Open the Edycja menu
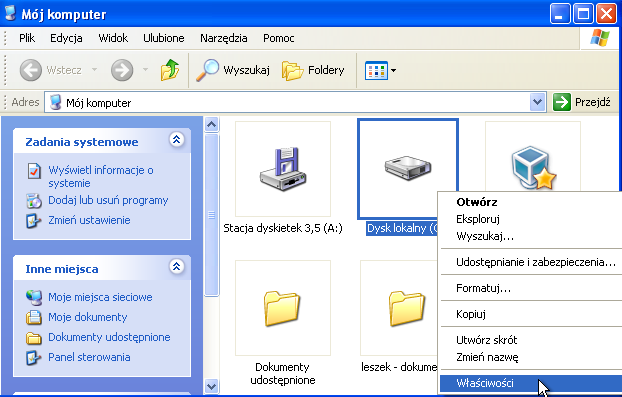This screenshot has width=622, height=397. [66, 38]
